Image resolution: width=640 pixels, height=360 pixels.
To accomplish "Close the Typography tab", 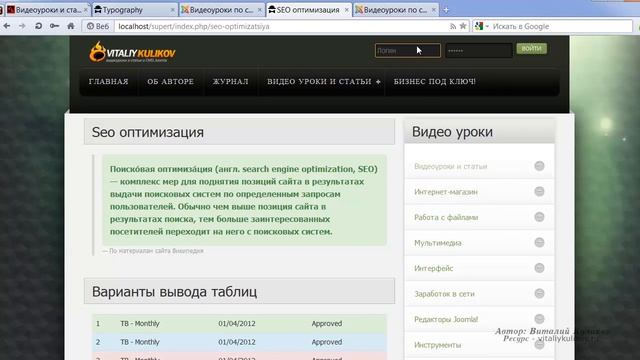I will tap(172, 10).
